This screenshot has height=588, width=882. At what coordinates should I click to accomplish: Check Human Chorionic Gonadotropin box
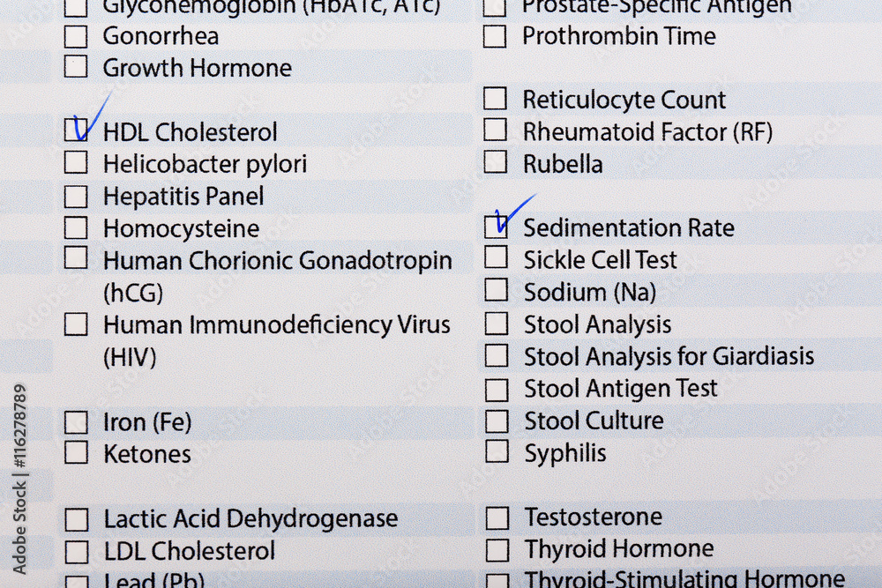coord(76,258)
